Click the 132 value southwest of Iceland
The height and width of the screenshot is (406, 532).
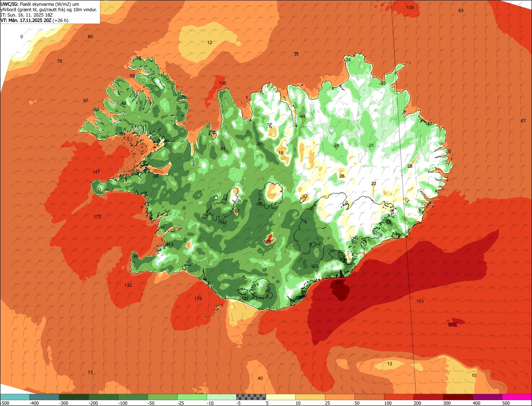pos(128,285)
